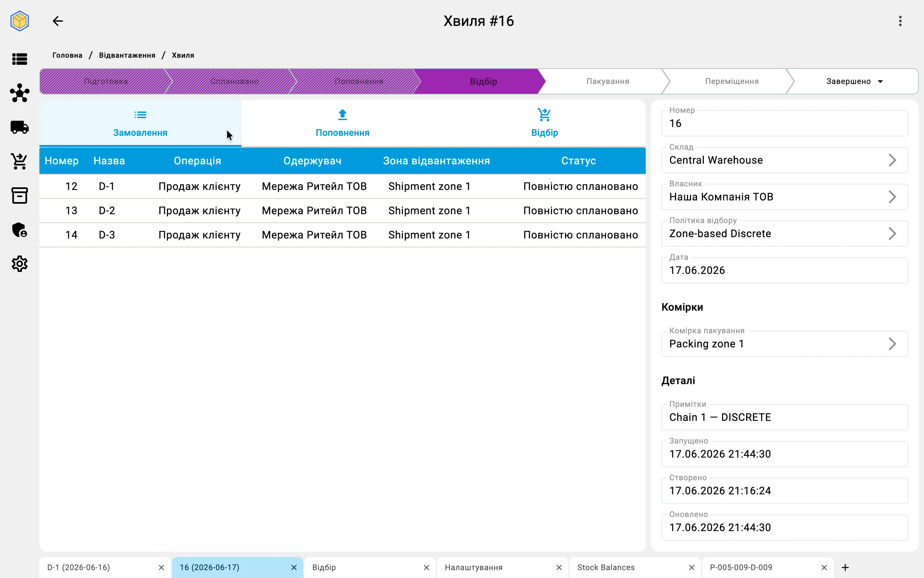
Task: Close the Stock Balances bottom tab
Action: (x=692, y=567)
